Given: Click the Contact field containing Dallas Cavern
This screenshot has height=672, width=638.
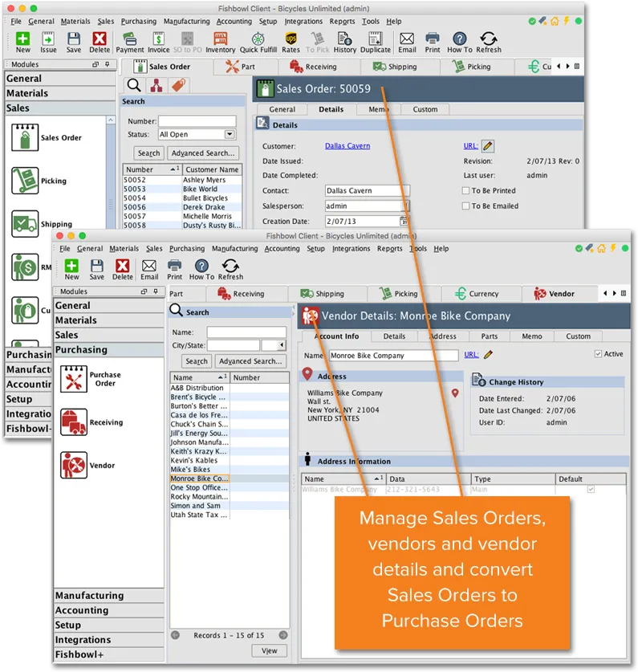Looking at the screenshot, I should pos(368,190).
